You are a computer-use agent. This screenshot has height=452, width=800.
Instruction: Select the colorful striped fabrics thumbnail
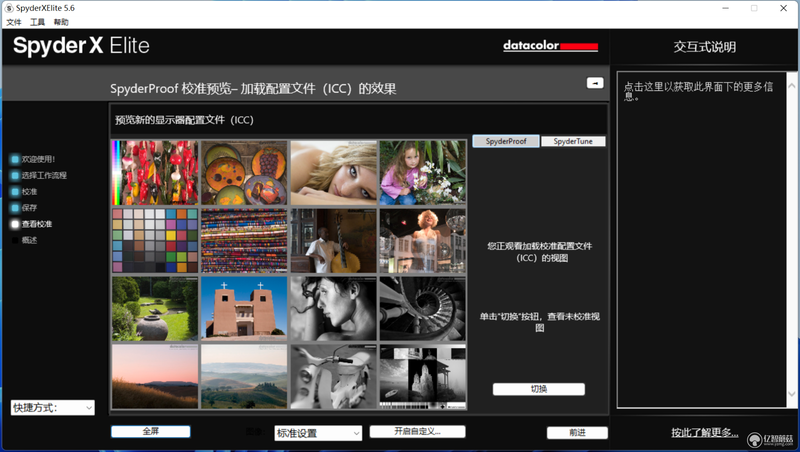coord(244,241)
